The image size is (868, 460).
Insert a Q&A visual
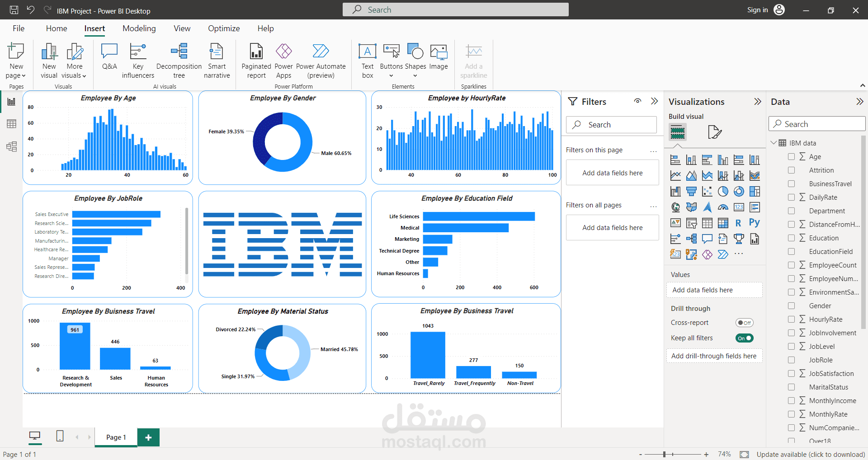[x=109, y=57]
